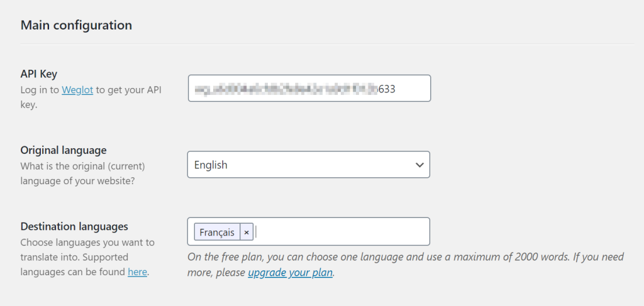Click 'Log in to' description text
644x306 pixels.
(40, 90)
